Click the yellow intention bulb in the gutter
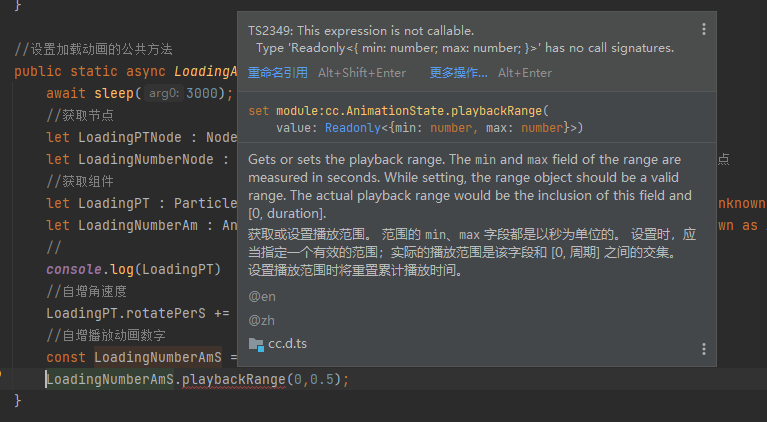The height and width of the screenshot is (422, 767). [3, 374]
